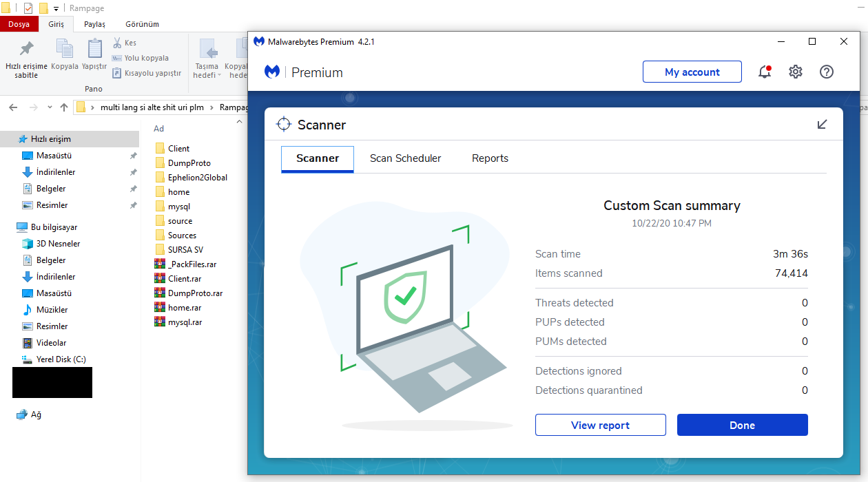Select Client.rar archive
868x482 pixels.
pyautogui.click(x=178, y=279)
